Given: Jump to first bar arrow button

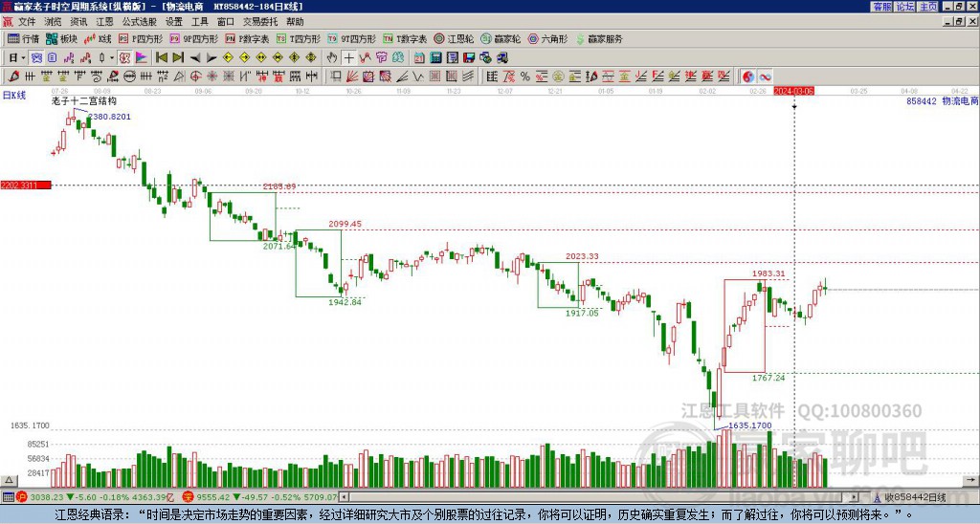Looking at the screenshot, I should (x=161, y=58).
